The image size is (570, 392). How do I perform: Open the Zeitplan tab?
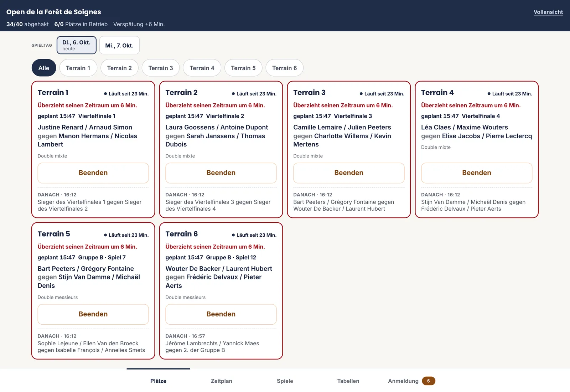coord(222,381)
